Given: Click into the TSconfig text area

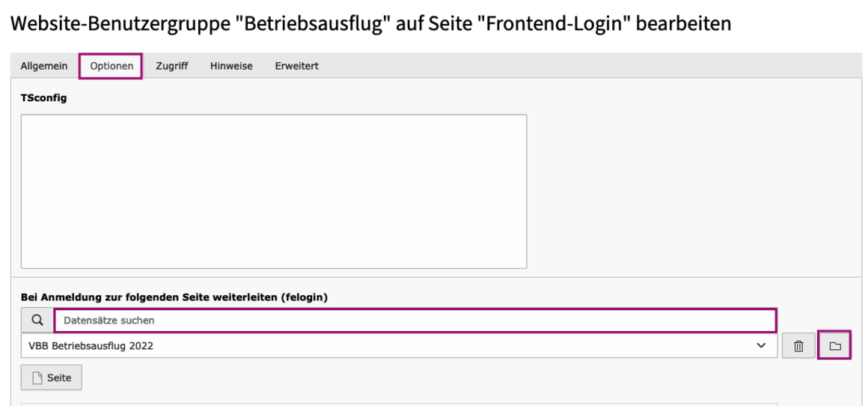Looking at the screenshot, I should pyautogui.click(x=273, y=191).
